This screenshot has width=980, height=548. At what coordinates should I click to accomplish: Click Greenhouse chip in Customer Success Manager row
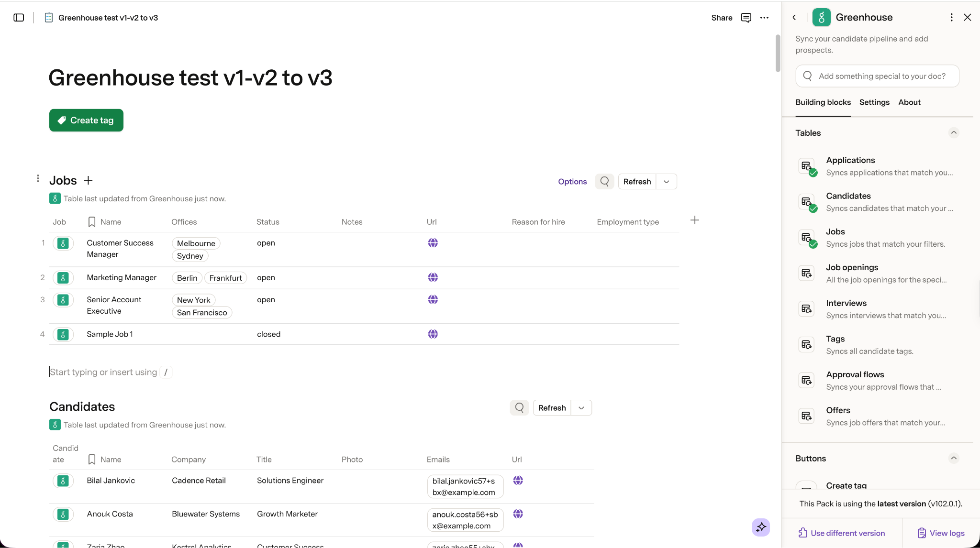[63, 243]
